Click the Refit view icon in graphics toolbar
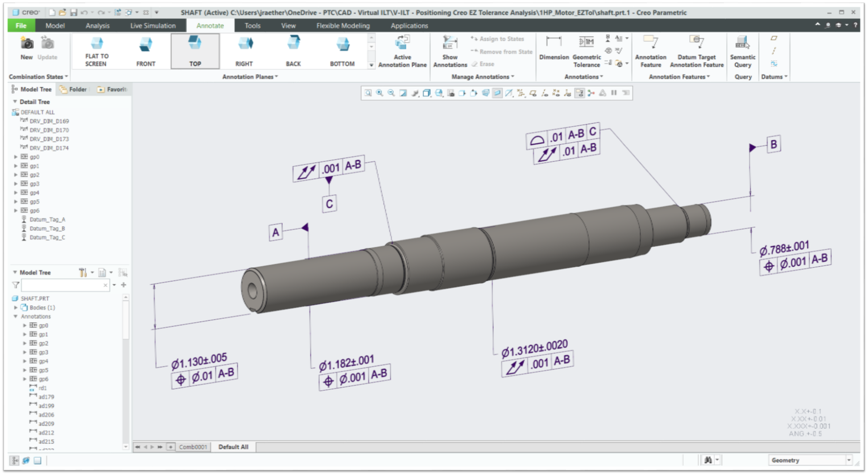Image resolution: width=868 pixels, height=475 pixels. [x=368, y=93]
